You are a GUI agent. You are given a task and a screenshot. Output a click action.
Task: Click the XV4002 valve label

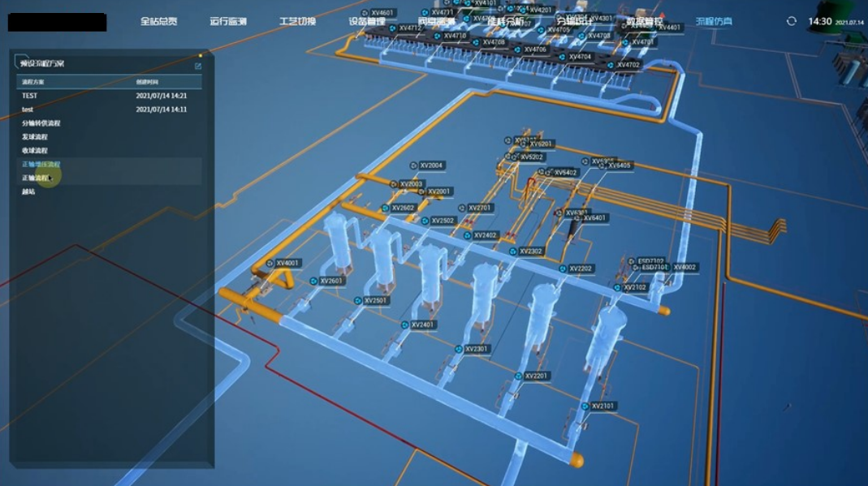point(684,267)
